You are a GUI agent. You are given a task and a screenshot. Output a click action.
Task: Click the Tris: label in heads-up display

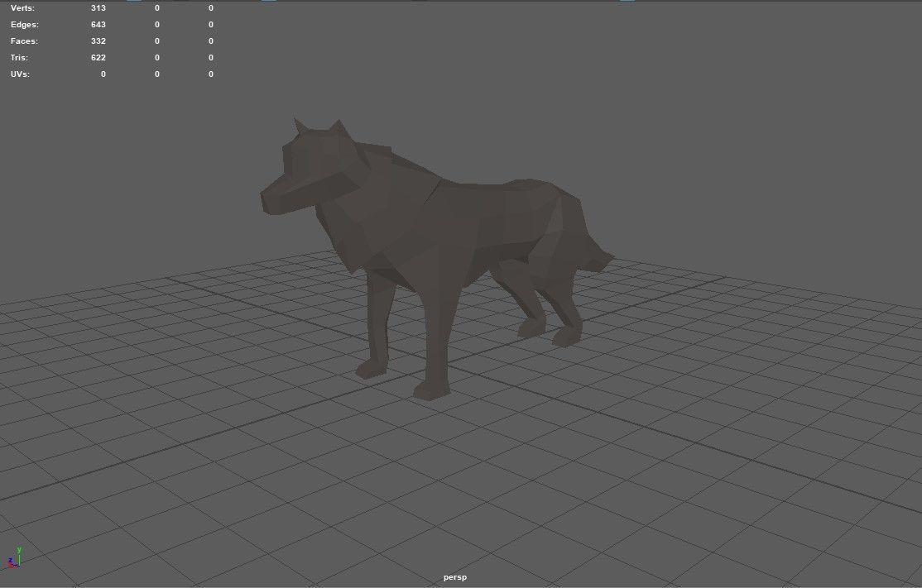pyautogui.click(x=19, y=58)
